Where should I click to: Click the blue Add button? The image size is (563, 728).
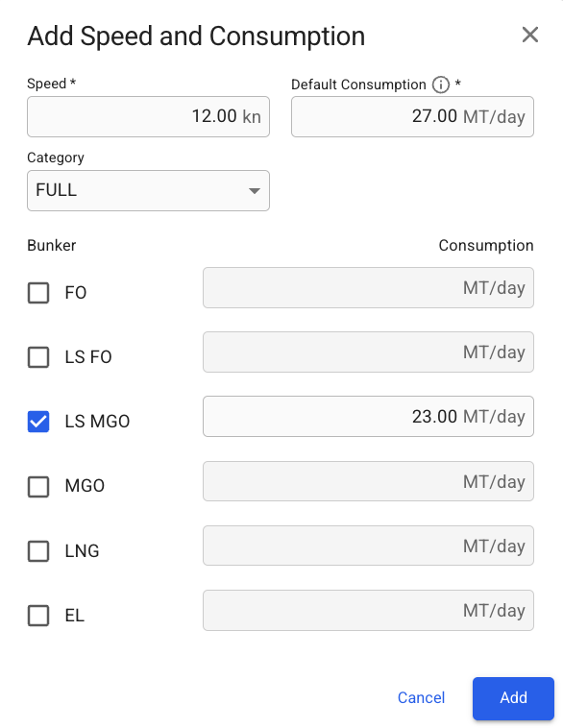[x=513, y=698]
